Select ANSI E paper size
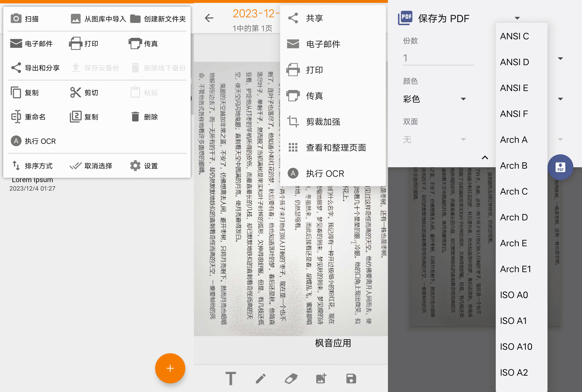The image size is (582, 392). [521, 88]
